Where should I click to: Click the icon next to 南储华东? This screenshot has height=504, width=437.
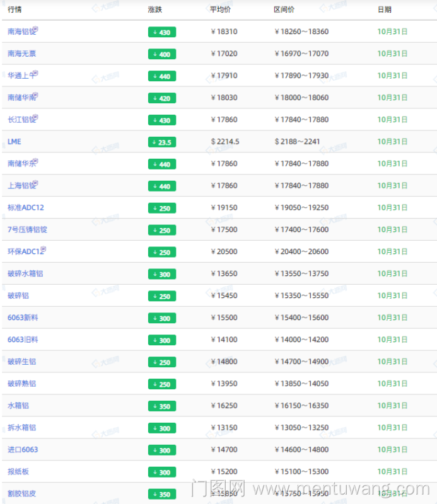click(x=35, y=162)
